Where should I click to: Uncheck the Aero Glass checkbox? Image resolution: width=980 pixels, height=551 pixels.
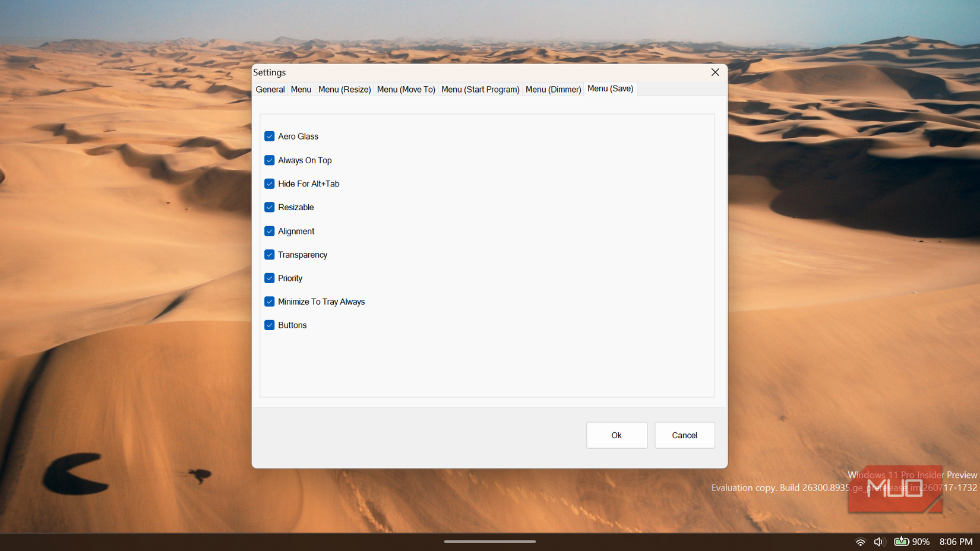pyautogui.click(x=270, y=137)
